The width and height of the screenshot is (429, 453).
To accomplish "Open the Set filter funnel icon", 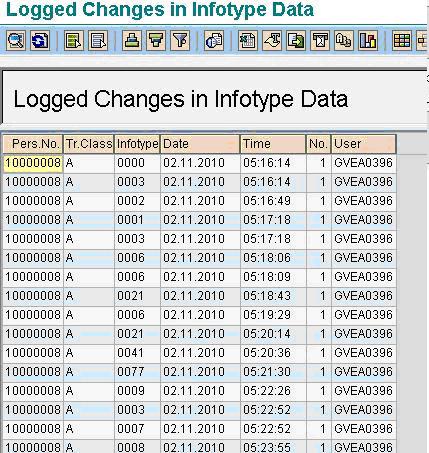I will pos(180,41).
